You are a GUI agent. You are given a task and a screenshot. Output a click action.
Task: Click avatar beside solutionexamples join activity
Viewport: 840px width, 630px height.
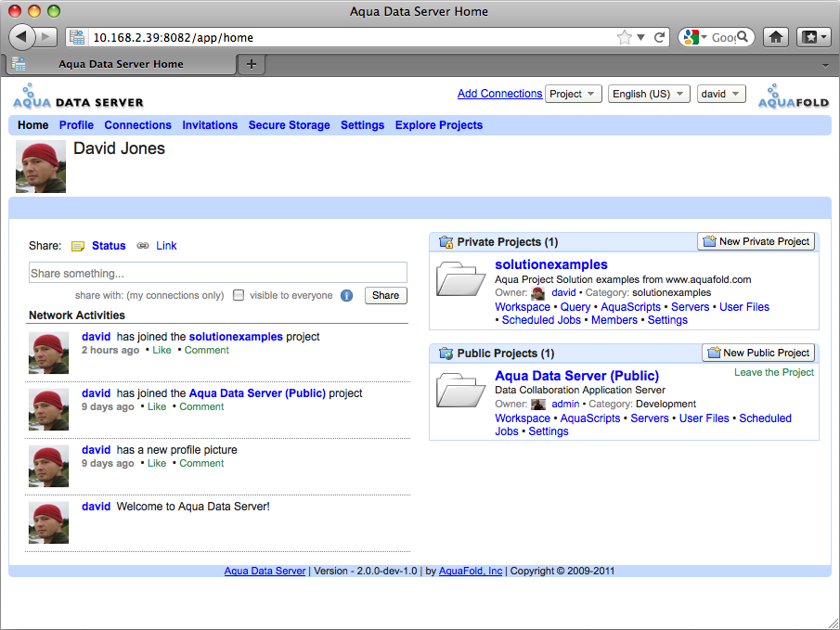[x=49, y=353]
